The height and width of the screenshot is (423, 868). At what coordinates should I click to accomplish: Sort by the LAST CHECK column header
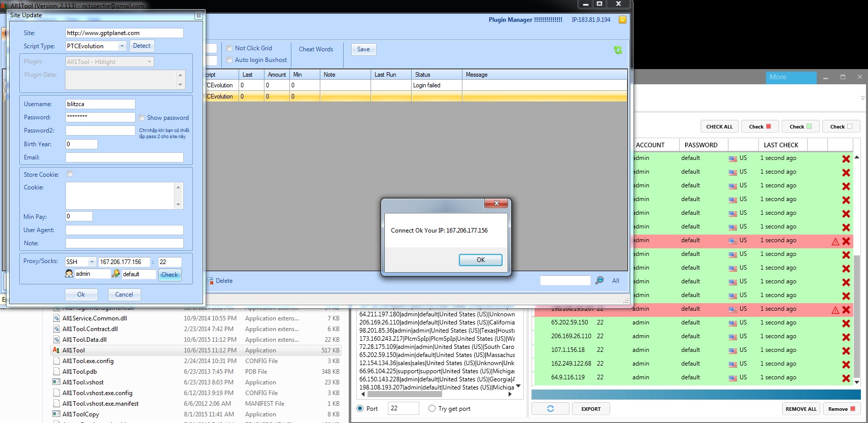(781, 145)
